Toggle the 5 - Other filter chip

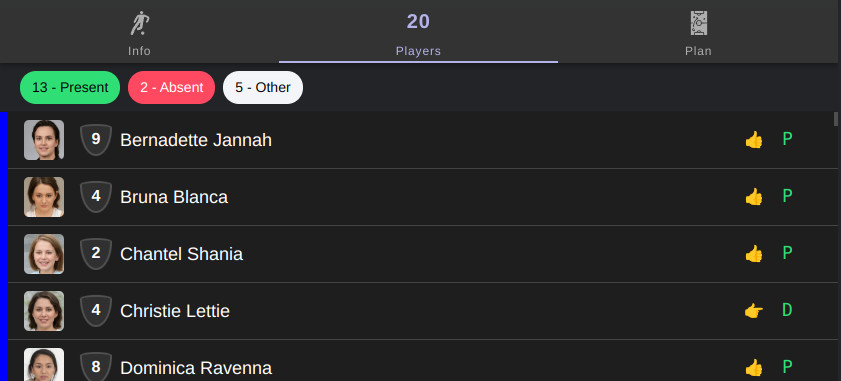[263, 87]
